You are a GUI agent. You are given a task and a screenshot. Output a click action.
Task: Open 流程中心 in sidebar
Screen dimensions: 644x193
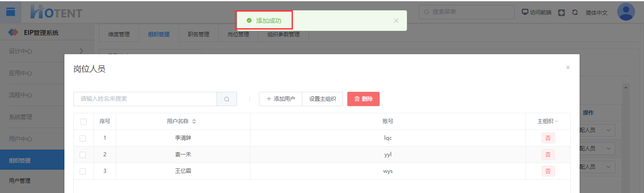click(47, 95)
